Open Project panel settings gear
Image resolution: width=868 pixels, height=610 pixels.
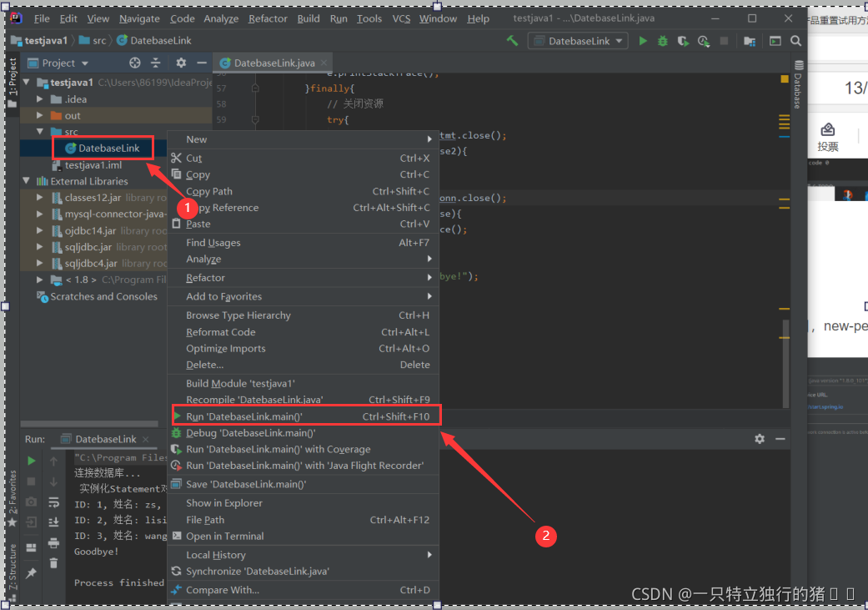click(x=181, y=63)
